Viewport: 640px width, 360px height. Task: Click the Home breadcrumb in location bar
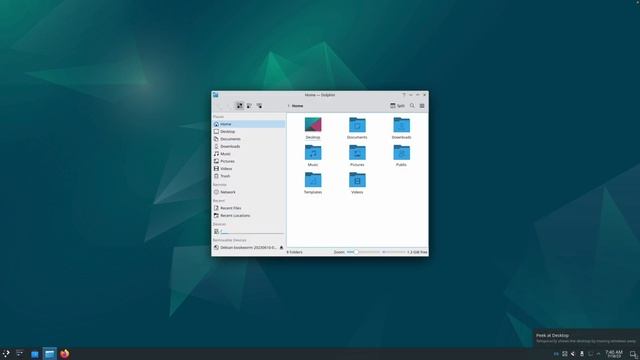coord(298,106)
